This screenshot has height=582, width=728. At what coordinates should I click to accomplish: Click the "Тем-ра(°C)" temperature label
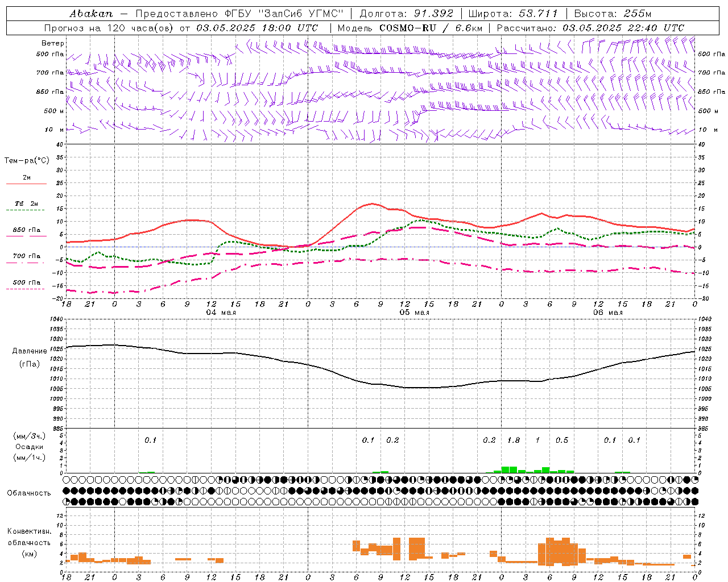(x=27, y=161)
